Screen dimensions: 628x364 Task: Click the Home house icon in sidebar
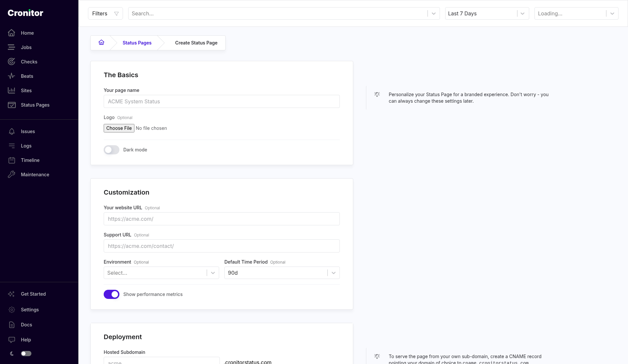click(x=11, y=33)
